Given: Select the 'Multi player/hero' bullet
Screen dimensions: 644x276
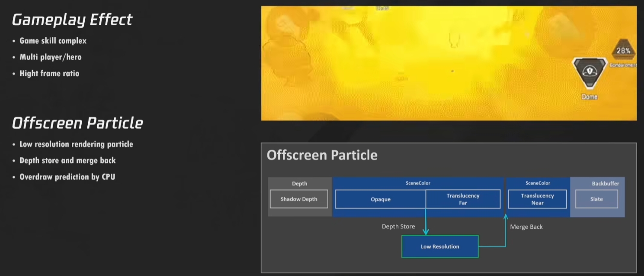Looking at the screenshot, I should click(x=50, y=57).
